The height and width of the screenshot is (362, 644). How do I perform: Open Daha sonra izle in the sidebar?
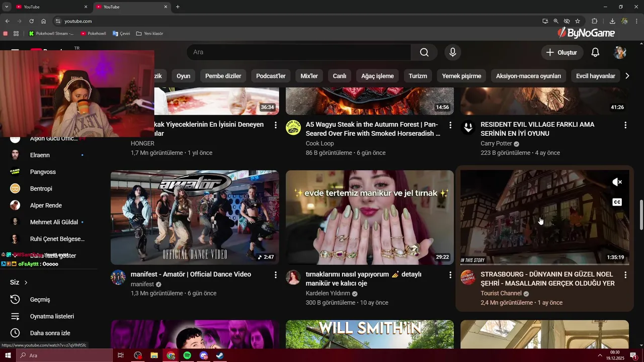tap(49, 333)
